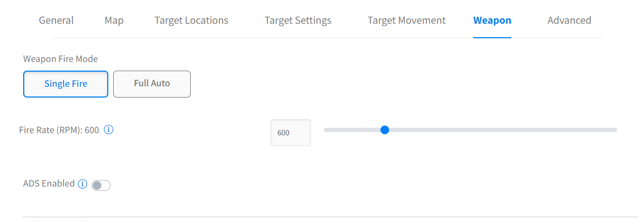Click the "ADS Enabled" label text
Viewport: 644px width, 221px height.
tap(49, 183)
